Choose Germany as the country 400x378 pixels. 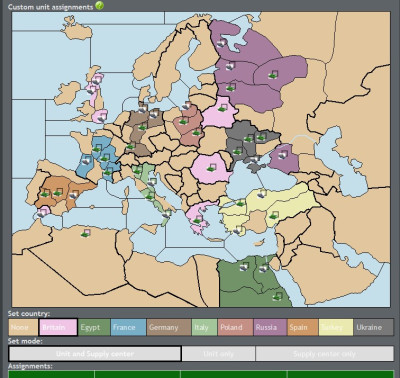[169, 327]
